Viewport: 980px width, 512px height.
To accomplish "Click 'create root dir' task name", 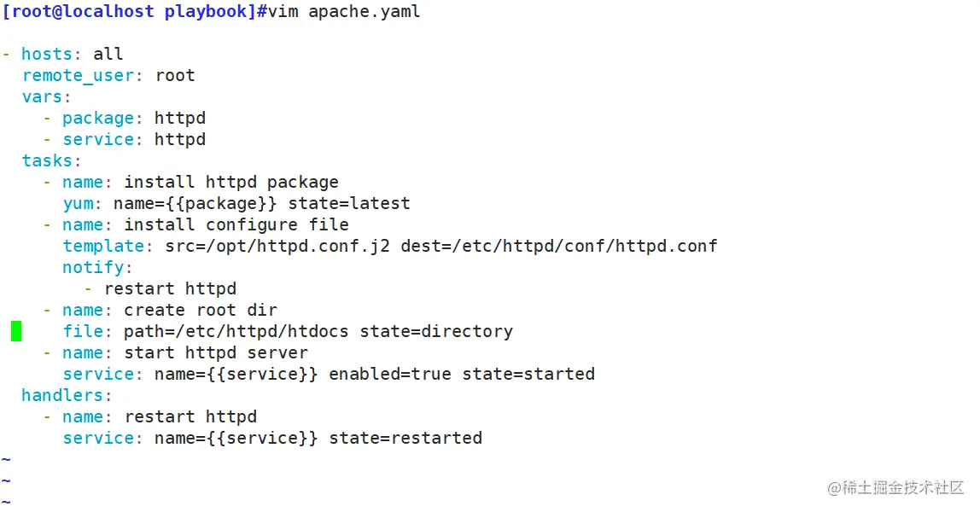I will (x=200, y=310).
